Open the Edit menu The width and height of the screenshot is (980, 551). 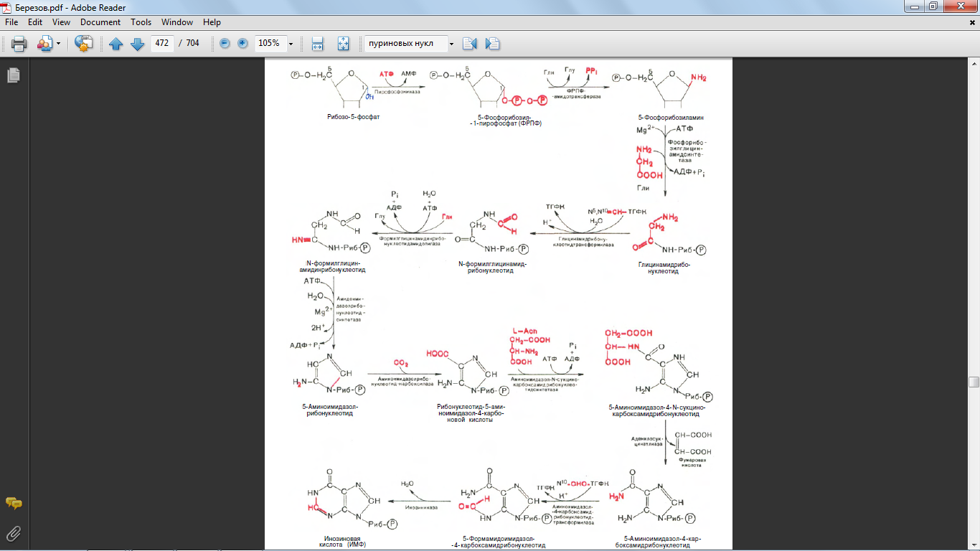click(x=35, y=22)
